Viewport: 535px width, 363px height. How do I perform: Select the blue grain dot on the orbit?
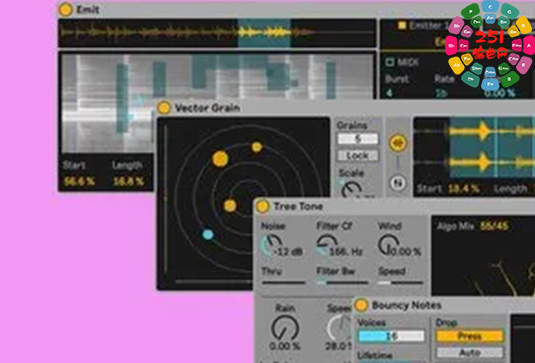pyautogui.click(x=207, y=234)
